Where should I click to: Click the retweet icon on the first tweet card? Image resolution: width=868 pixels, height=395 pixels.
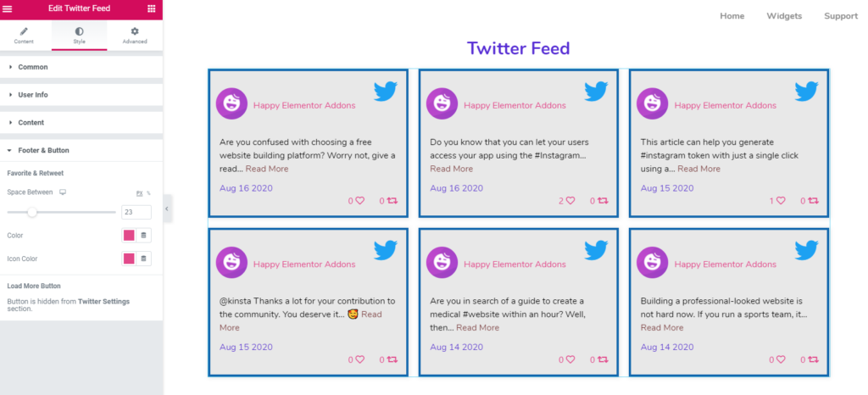[392, 201]
